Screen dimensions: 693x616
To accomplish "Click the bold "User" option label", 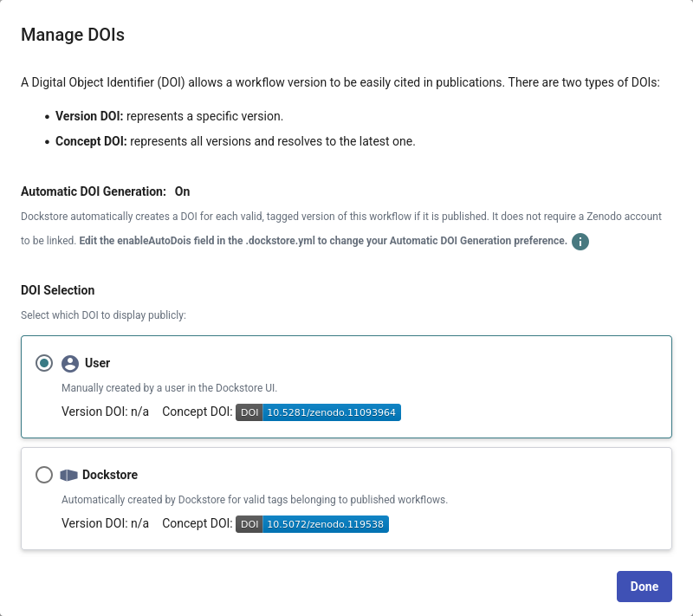I will tap(97, 364).
